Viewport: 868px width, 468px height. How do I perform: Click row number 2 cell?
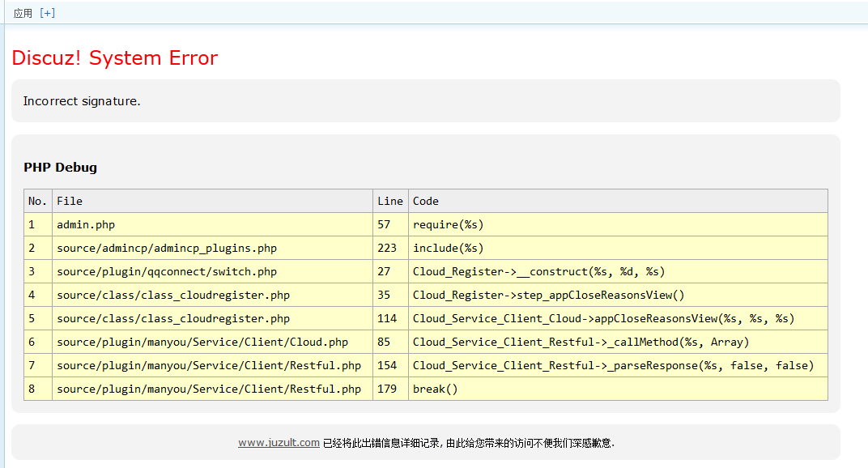click(x=38, y=248)
